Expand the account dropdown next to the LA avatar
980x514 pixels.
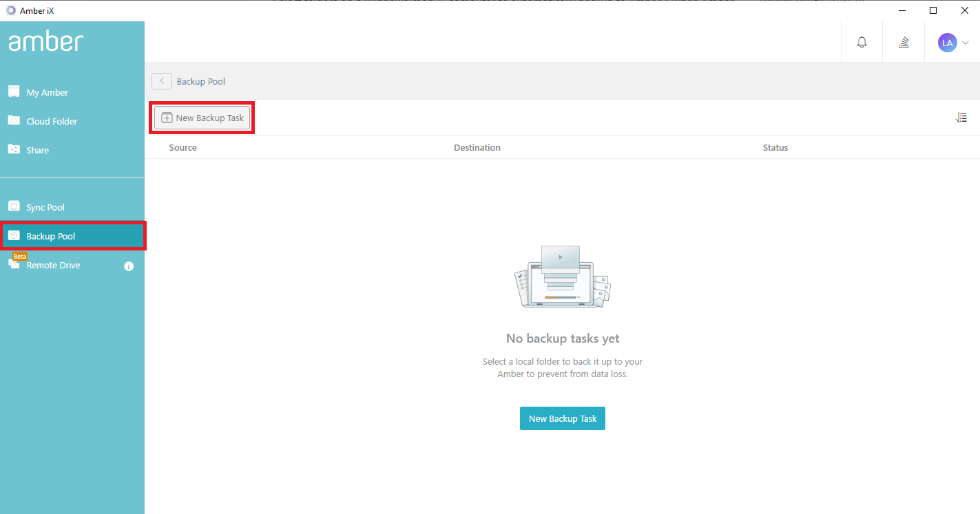tap(963, 42)
